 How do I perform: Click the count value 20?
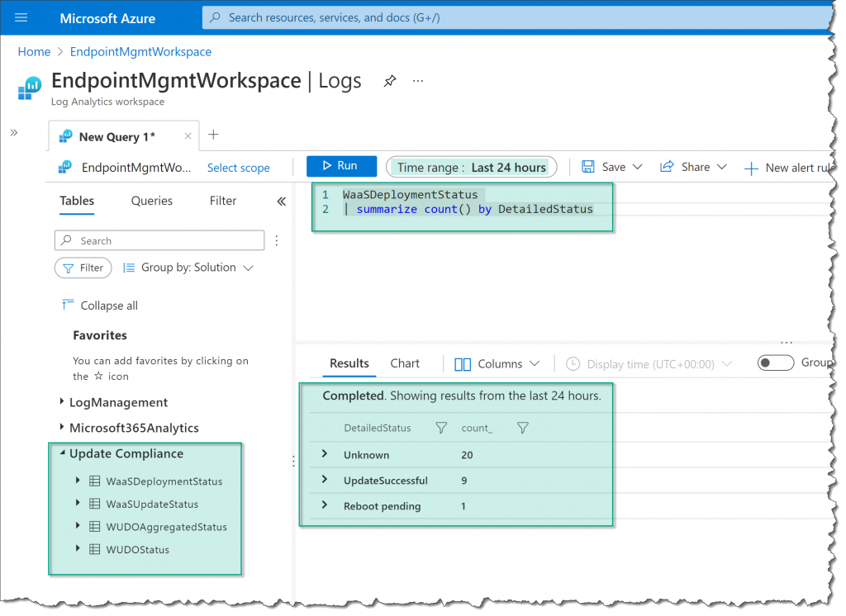point(467,455)
